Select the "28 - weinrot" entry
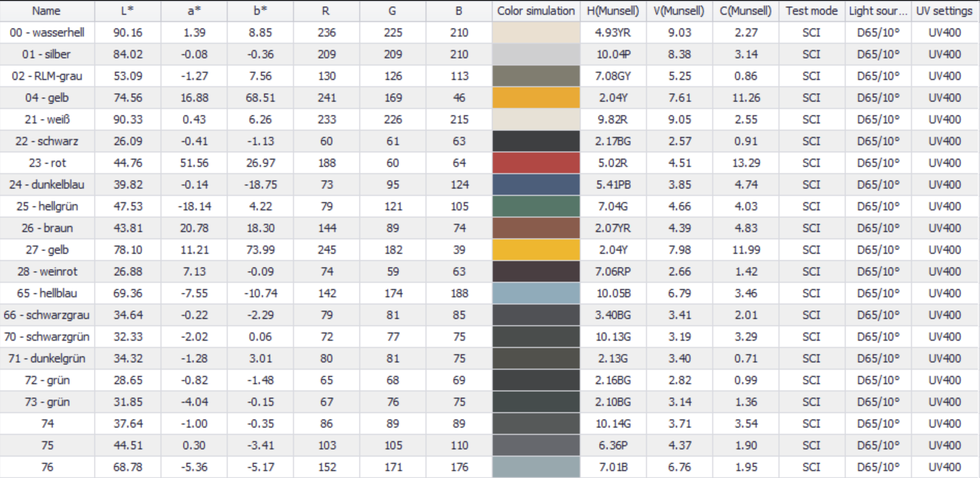The image size is (980, 478). (45, 271)
